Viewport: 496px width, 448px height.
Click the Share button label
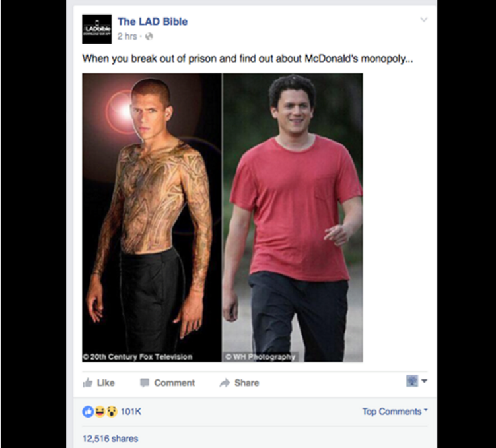pyautogui.click(x=247, y=383)
